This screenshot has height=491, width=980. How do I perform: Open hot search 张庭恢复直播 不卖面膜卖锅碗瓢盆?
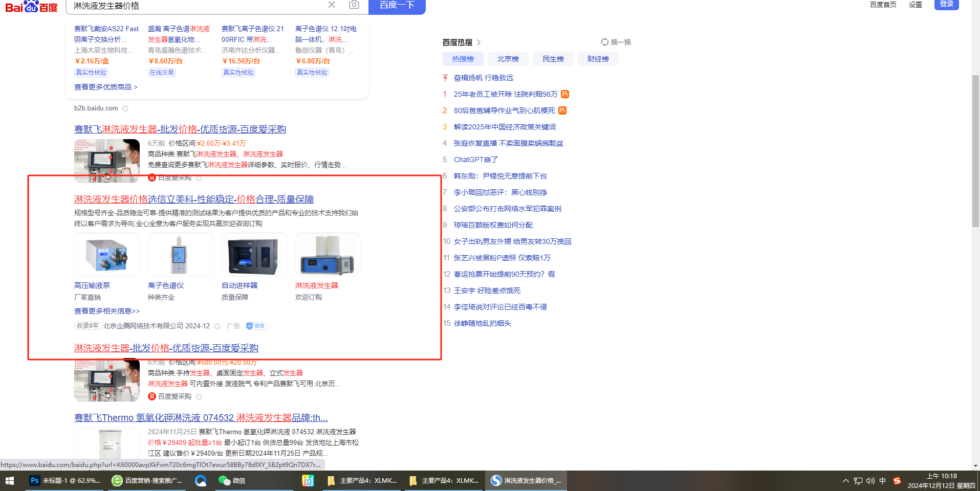pos(509,143)
